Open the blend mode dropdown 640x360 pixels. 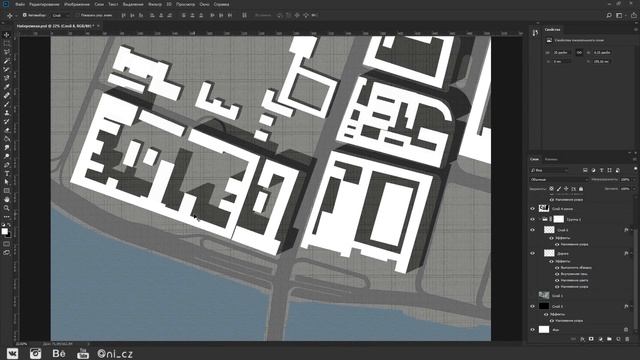[559, 180]
